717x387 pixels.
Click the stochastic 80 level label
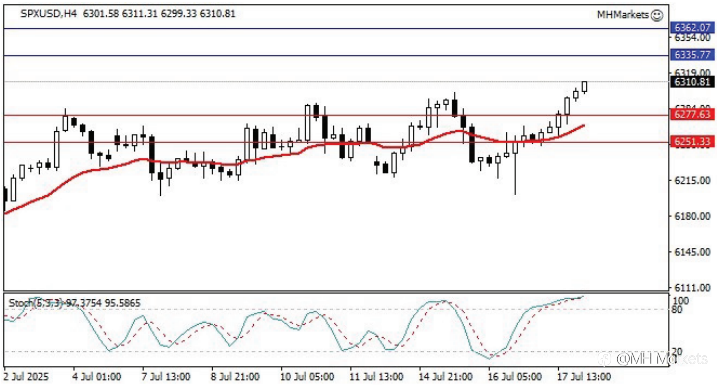coord(677,310)
